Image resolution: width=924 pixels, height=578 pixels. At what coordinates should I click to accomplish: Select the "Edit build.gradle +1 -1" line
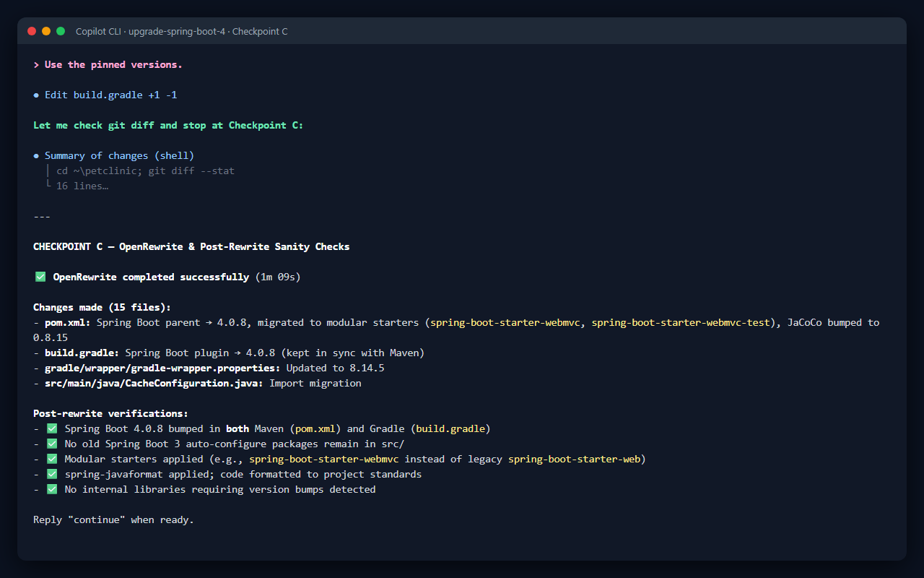coord(111,95)
